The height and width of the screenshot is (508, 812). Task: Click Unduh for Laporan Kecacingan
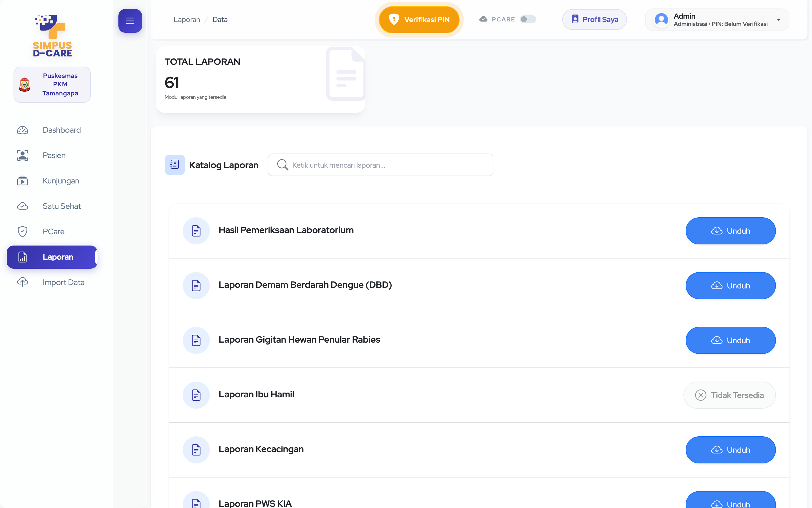(731, 450)
